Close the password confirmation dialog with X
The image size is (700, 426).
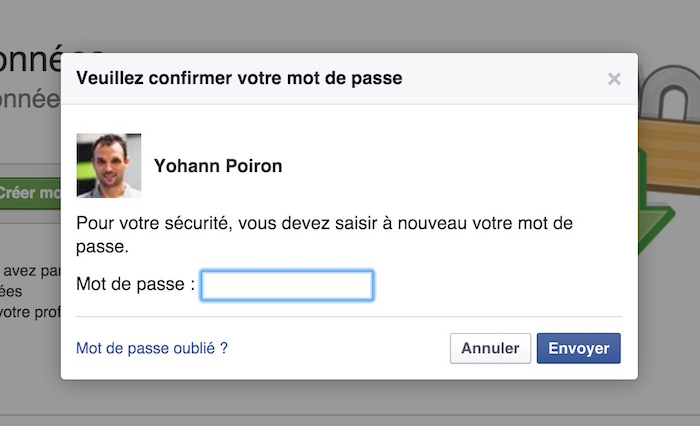point(614,79)
